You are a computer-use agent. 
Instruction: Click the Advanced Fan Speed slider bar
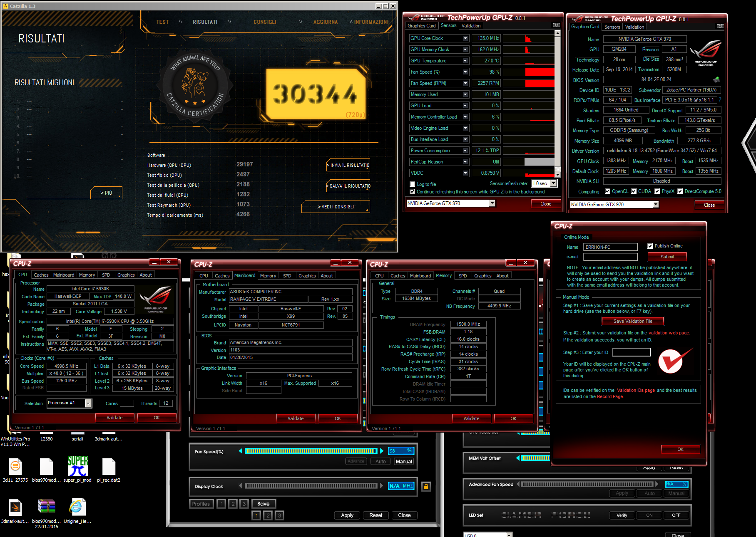coord(587,484)
